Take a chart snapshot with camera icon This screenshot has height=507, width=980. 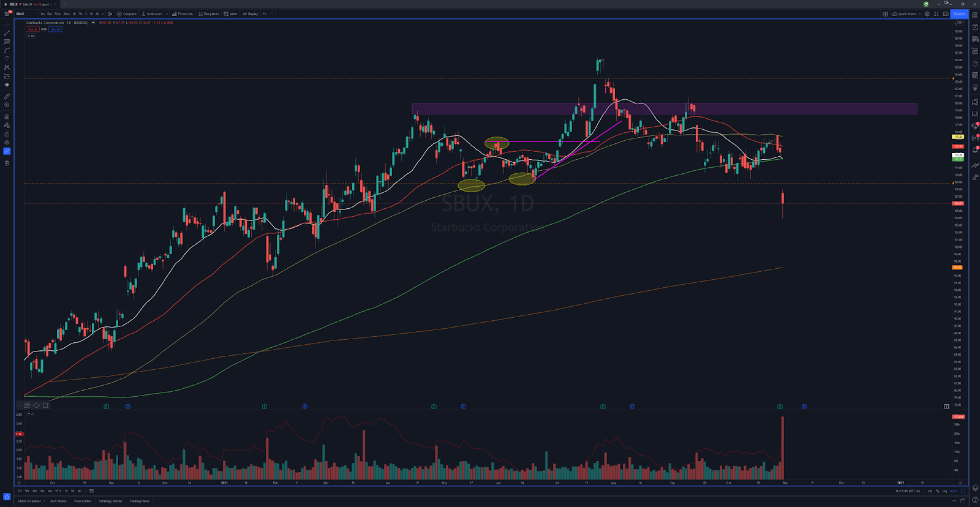(946, 13)
